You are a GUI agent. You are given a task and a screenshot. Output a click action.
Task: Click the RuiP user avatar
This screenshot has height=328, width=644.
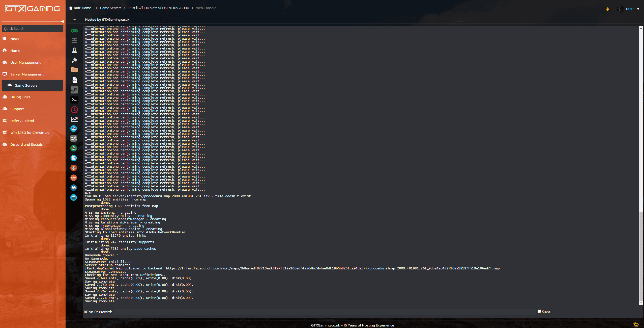[620, 9]
